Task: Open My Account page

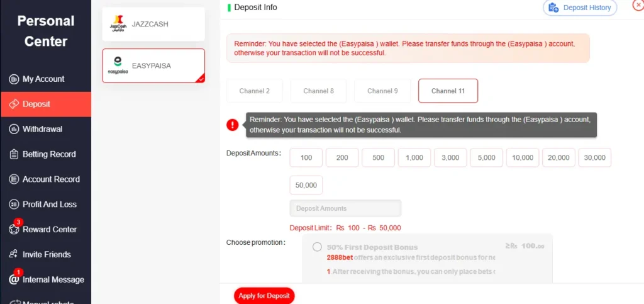Action: (45, 79)
